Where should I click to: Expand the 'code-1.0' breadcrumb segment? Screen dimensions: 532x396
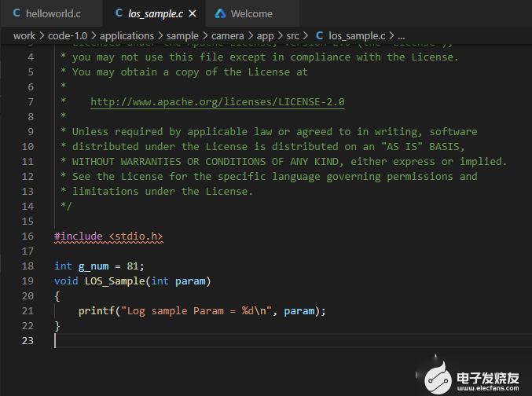point(66,35)
